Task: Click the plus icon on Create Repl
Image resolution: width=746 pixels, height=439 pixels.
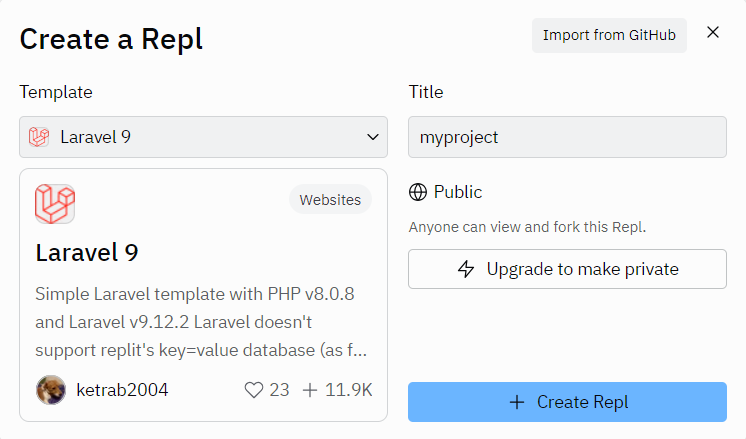Action: click(517, 402)
